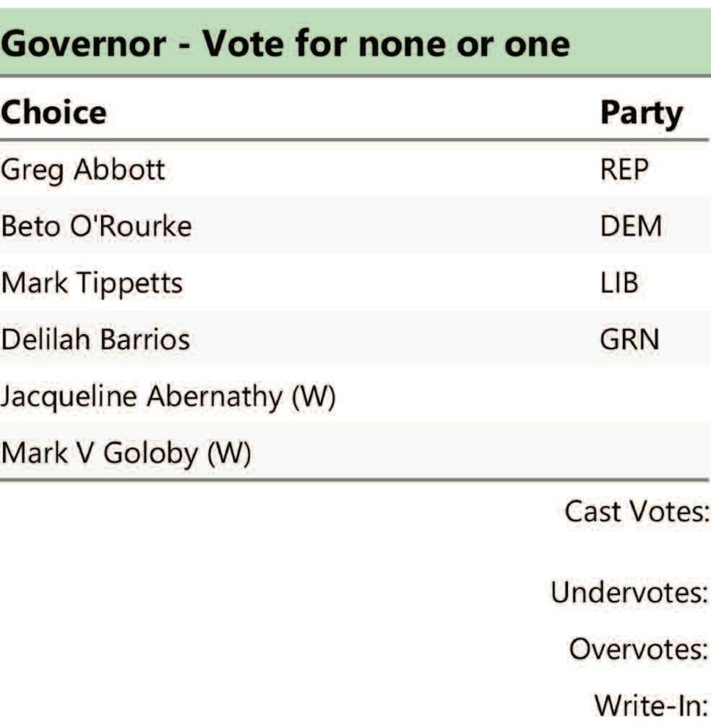The height and width of the screenshot is (728, 711).
Task: Click the DEM party label
Action: click(631, 226)
